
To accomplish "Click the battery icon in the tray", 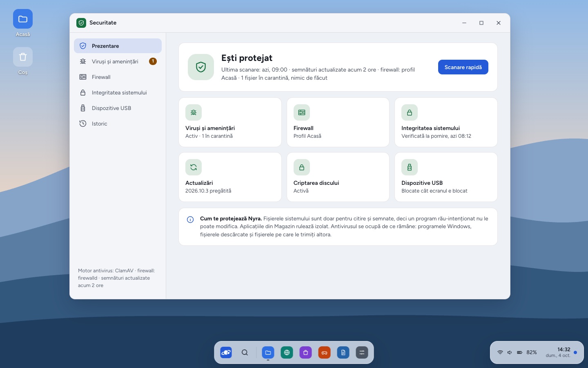I will 520,352.
